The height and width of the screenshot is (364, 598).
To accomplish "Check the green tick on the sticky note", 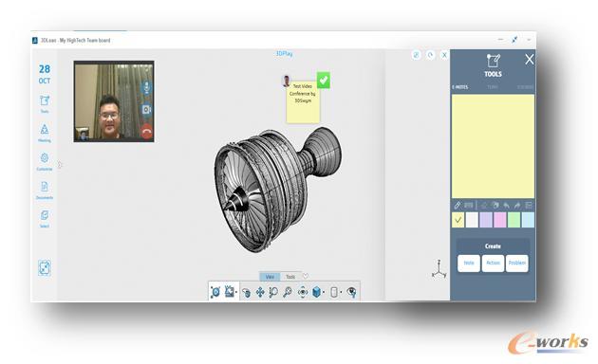I will (324, 81).
